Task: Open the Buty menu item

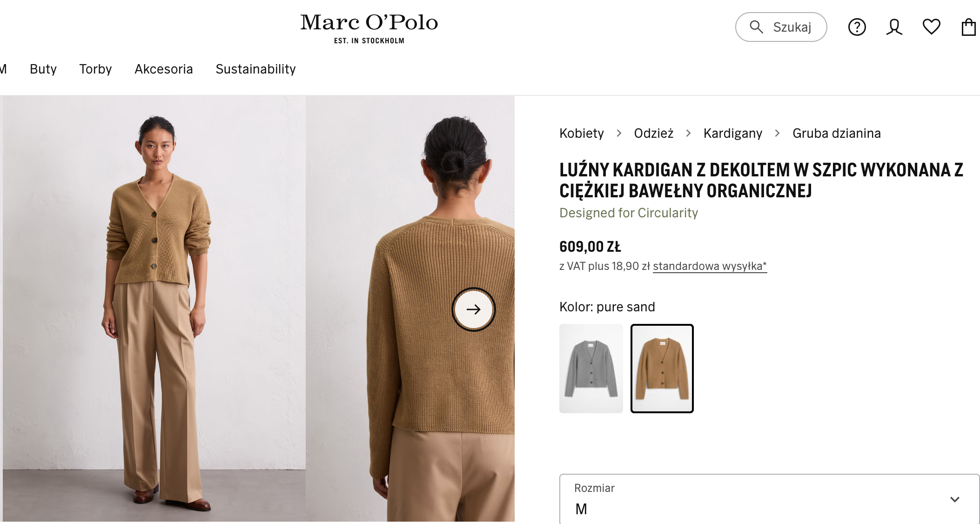Action: tap(43, 69)
